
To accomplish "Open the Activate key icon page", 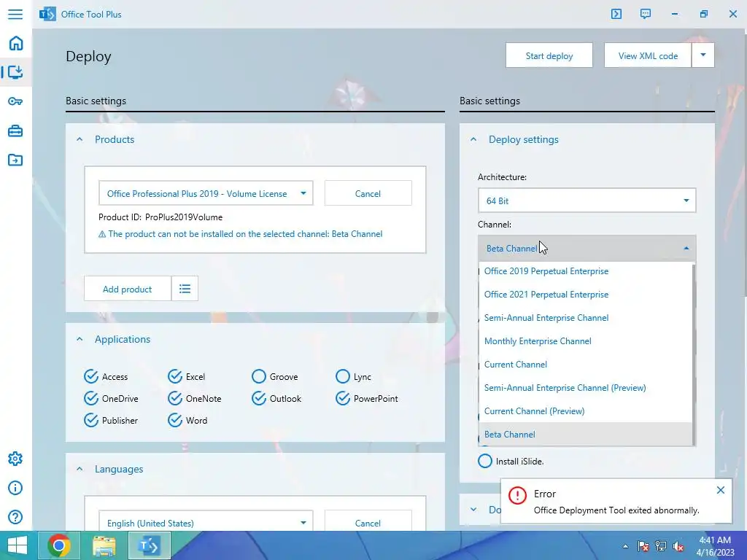I will coord(15,101).
